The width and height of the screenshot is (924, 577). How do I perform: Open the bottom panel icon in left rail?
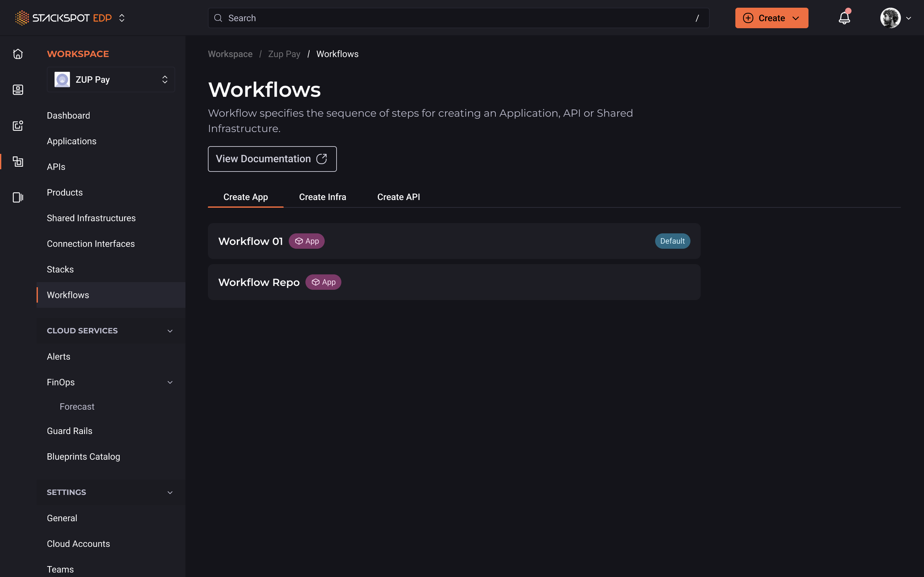pos(18,197)
